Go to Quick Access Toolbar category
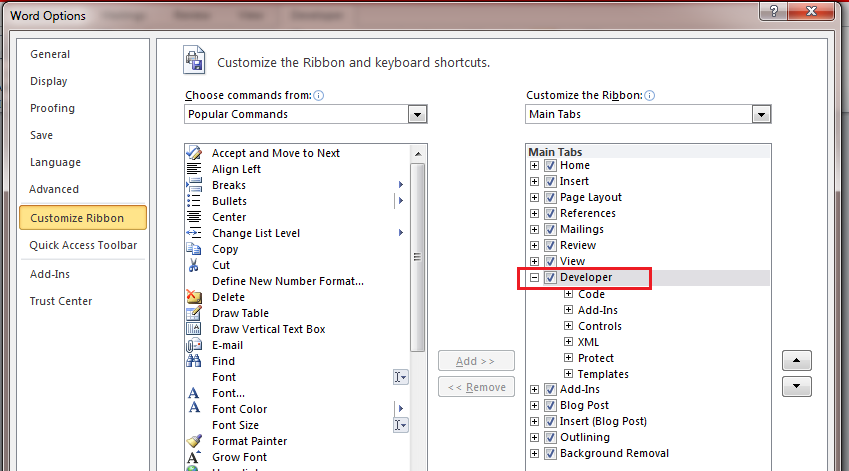The height and width of the screenshot is (471, 849). 83,245
